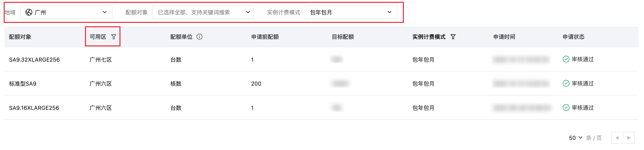
Task: Go to the next page
Action: pos(629,138)
